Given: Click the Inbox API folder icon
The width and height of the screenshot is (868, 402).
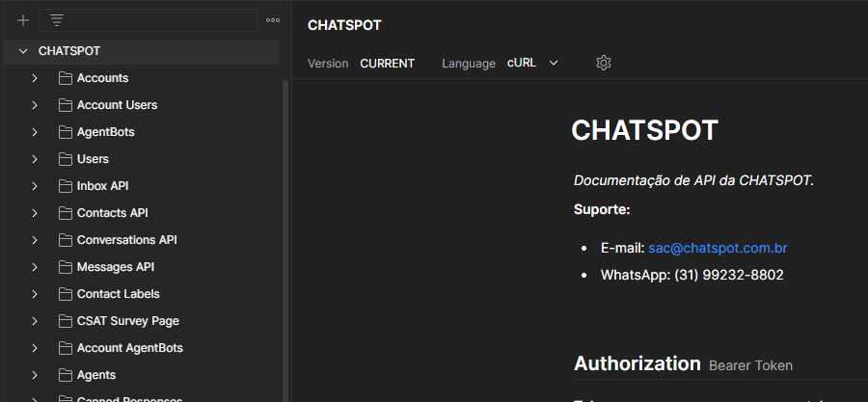Looking at the screenshot, I should coord(66,186).
